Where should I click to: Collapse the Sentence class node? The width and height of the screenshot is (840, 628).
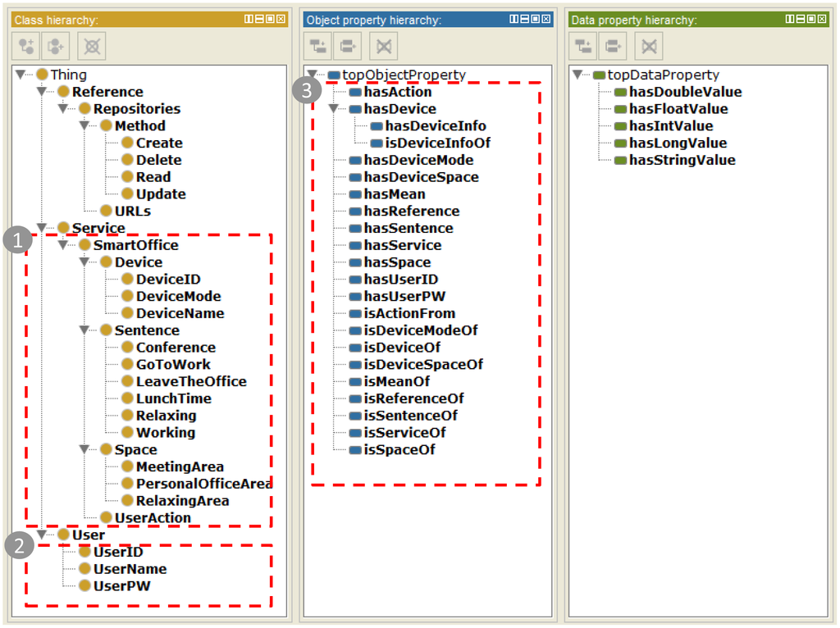[84, 330]
